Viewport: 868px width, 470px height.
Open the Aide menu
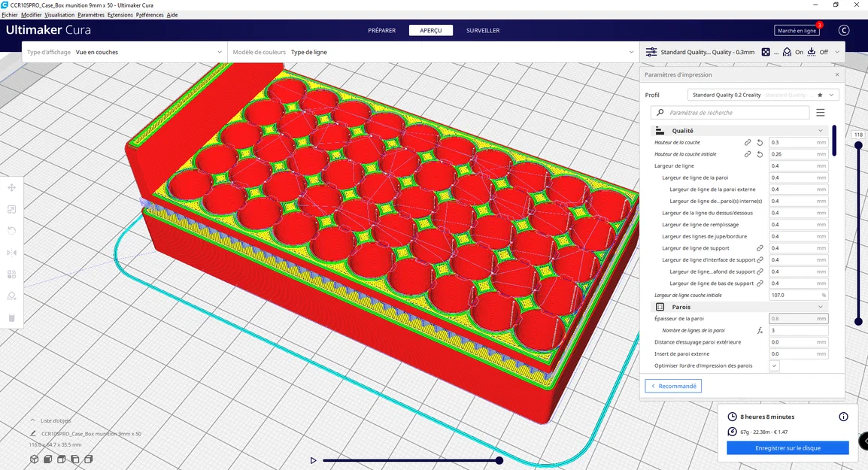pos(172,15)
